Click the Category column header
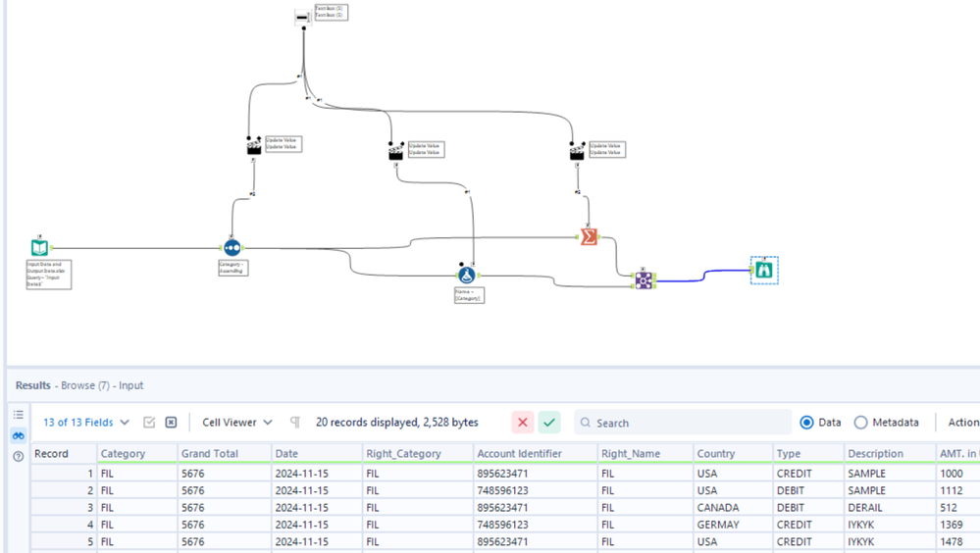This screenshot has height=553, width=980. tap(137, 454)
